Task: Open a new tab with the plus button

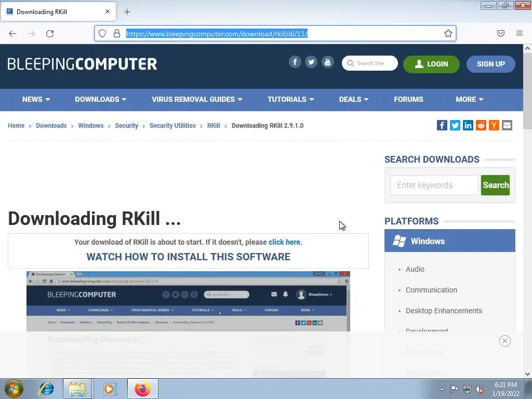Action: (x=127, y=12)
